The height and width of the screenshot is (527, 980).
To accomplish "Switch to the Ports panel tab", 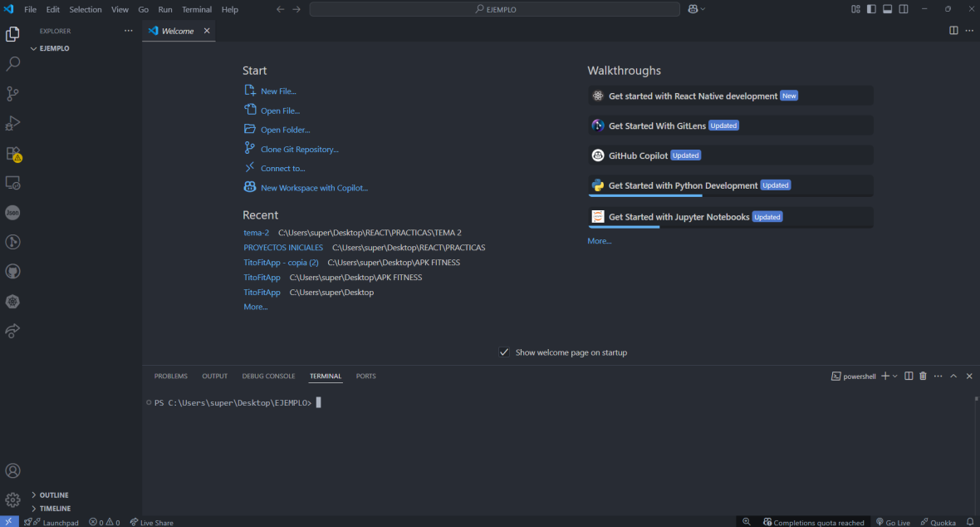I will pyautogui.click(x=365, y=377).
